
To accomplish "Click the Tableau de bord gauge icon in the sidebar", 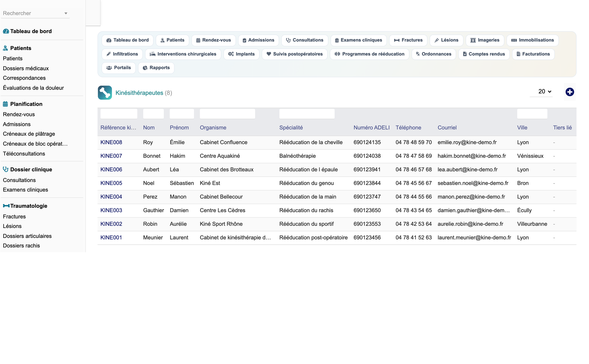I will pyautogui.click(x=6, y=31).
